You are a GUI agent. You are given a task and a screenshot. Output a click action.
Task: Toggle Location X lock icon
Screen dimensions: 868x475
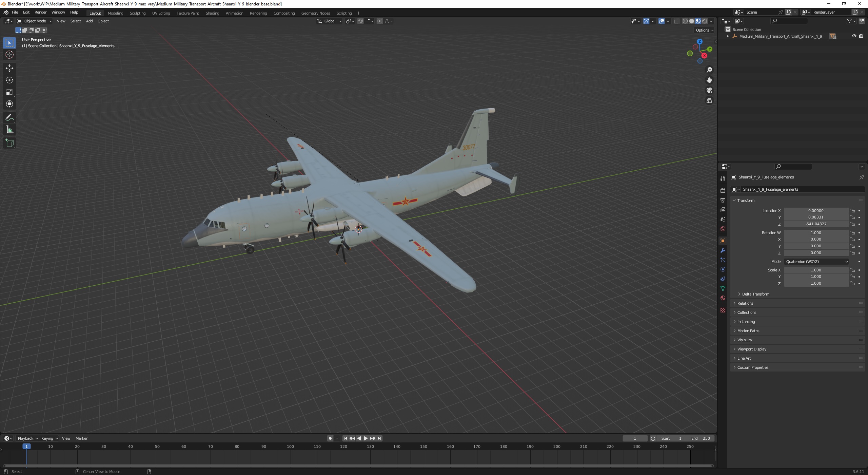pos(852,211)
